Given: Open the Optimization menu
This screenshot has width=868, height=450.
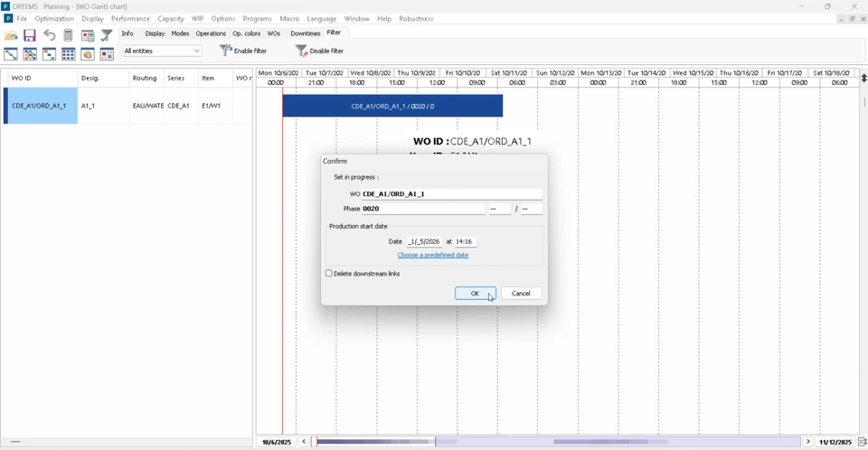Looking at the screenshot, I should 54,19.
